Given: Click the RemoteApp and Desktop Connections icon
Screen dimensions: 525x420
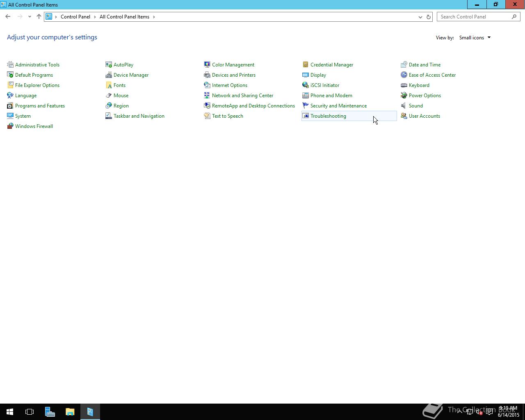Looking at the screenshot, I should pos(207,105).
